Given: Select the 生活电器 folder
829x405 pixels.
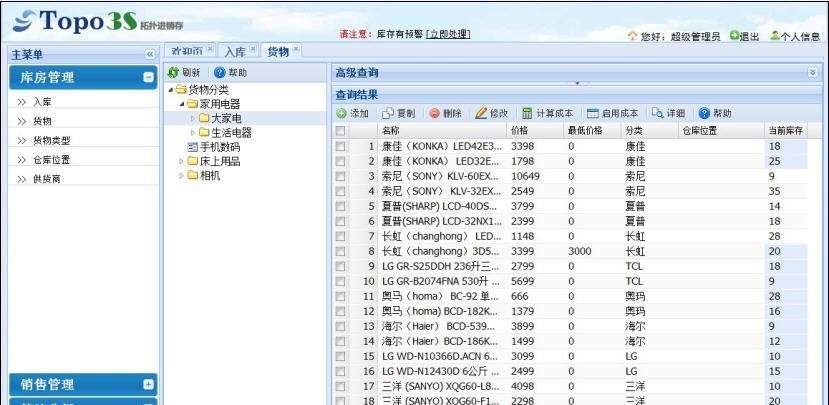Looking at the screenshot, I should [x=226, y=133].
